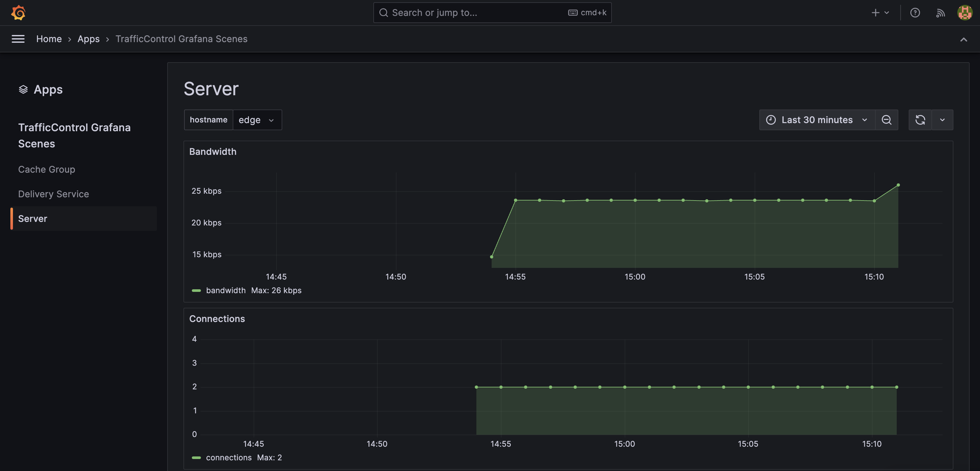The height and width of the screenshot is (471, 980).
Task: Click the plus add-new icon
Action: (875, 13)
